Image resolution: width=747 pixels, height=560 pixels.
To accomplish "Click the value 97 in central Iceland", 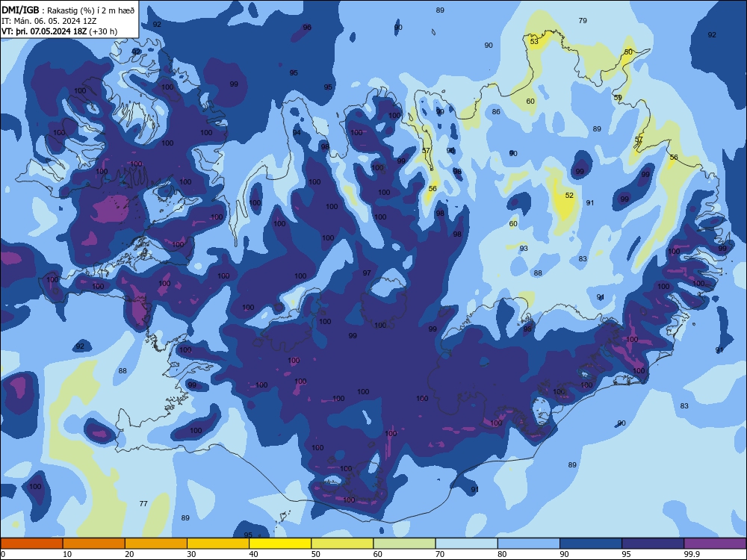I will coord(366,273).
